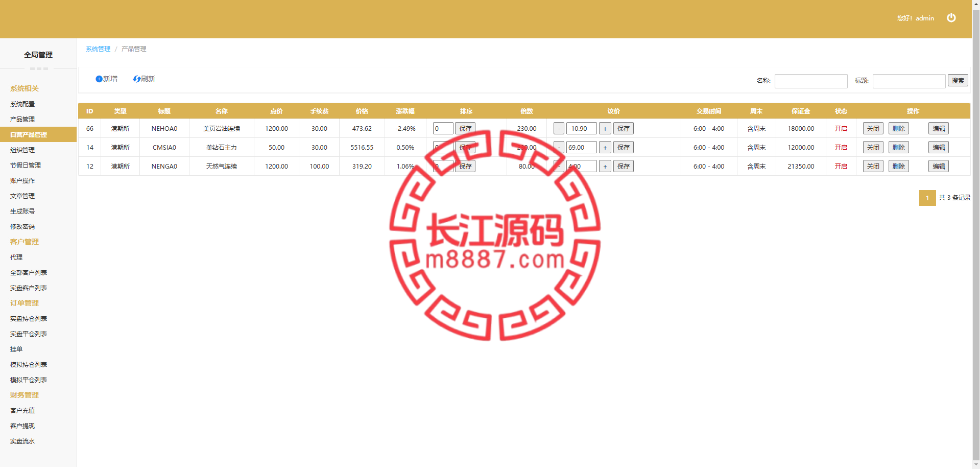Open 修改密码 in sidebar

pos(22,226)
